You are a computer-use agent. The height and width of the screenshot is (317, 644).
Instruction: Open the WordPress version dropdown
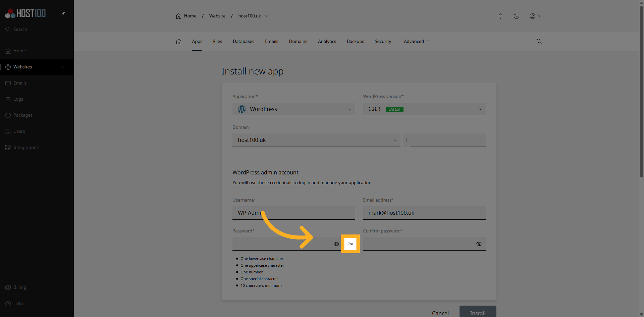(x=424, y=109)
